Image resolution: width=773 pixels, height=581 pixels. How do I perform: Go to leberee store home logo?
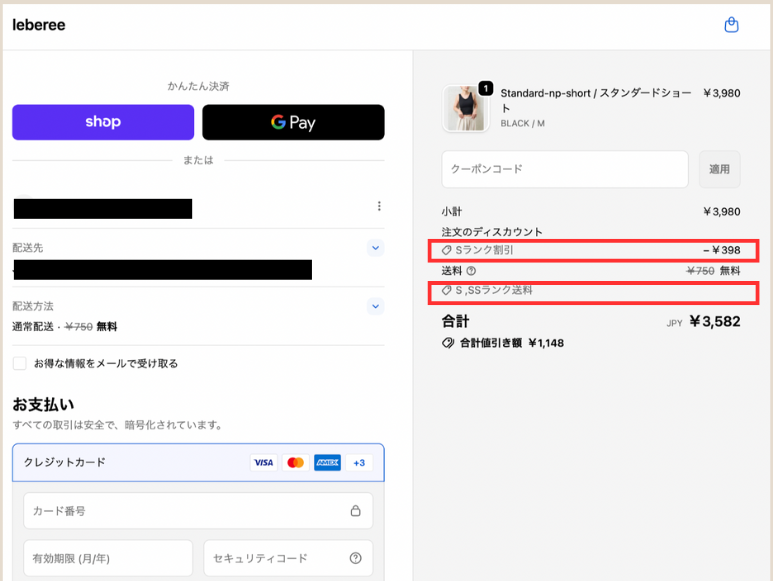click(x=39, y=25)
